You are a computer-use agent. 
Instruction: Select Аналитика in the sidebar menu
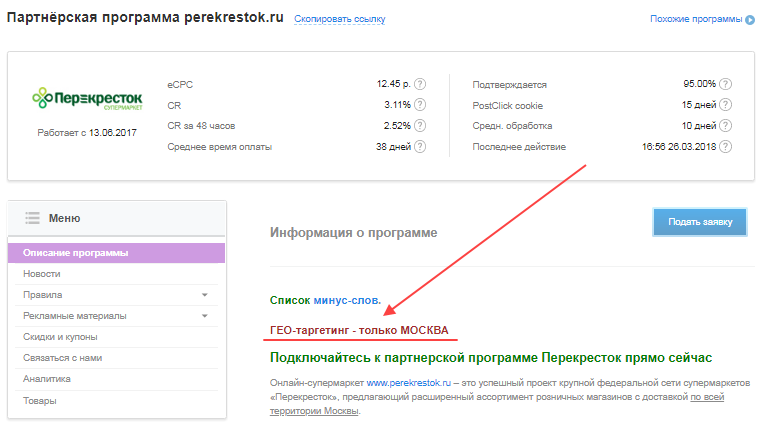click(48, 379)
